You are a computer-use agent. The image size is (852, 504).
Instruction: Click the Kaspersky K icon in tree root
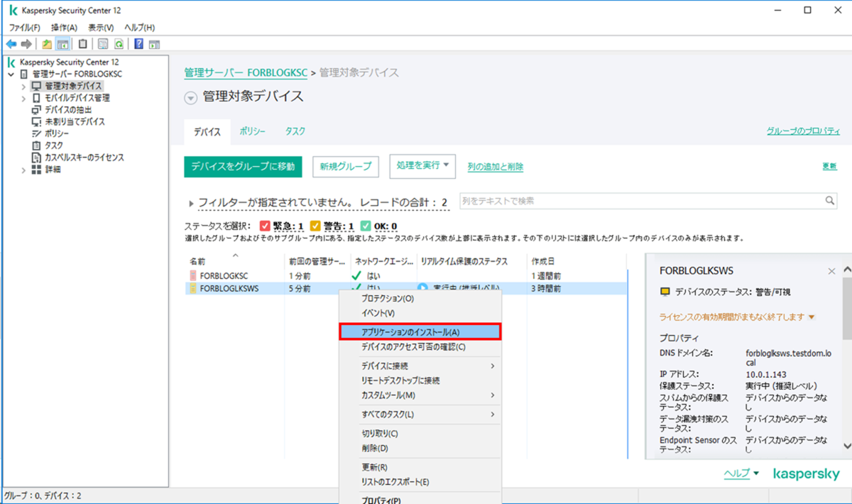click(12, 62)
